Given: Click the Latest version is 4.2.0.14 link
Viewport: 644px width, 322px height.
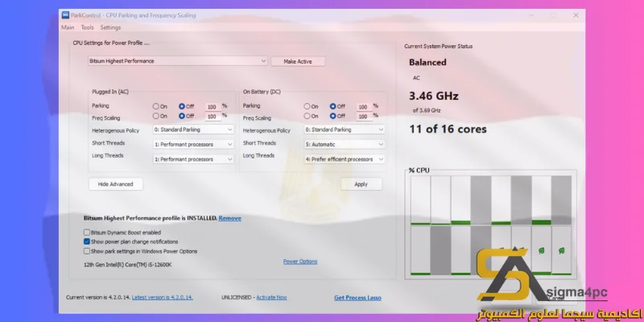Looking at the screenshot, I should point(163,297).
